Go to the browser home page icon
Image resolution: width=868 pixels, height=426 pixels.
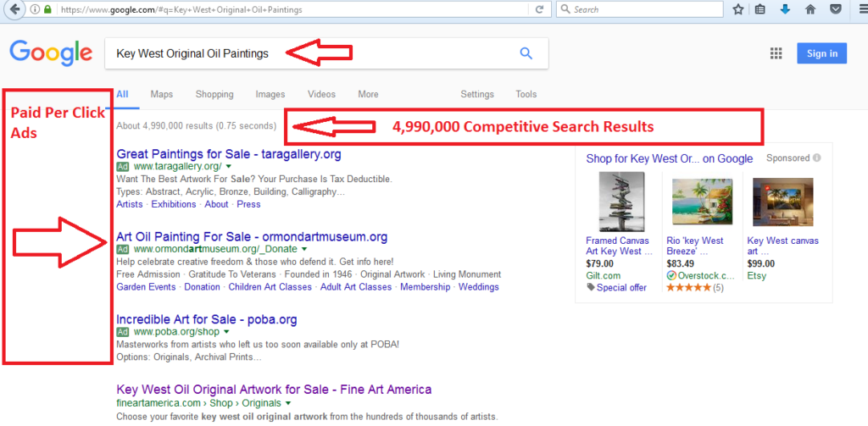pyautogui.click(x=810, y=10)
